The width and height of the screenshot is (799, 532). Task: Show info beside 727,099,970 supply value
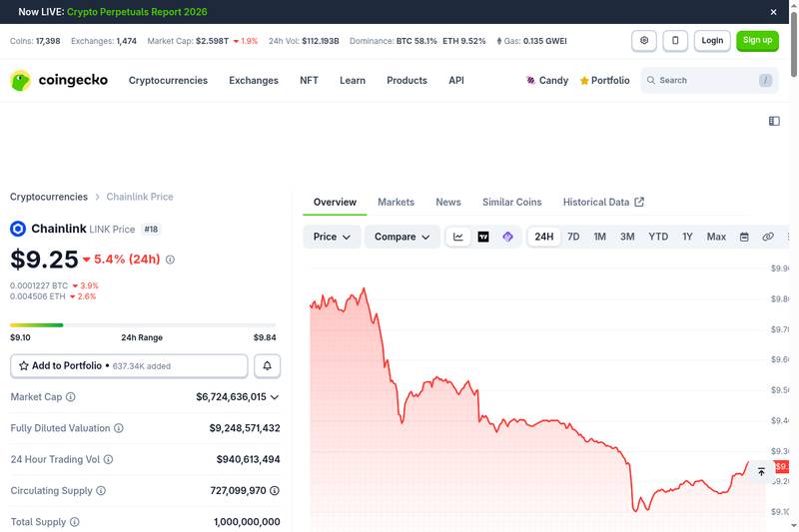tap(275, 490)
